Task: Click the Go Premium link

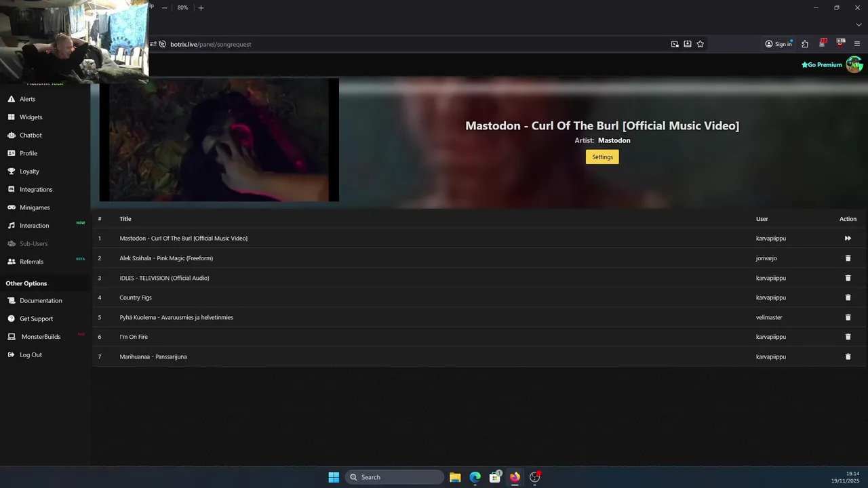Action: click(822, 65)
